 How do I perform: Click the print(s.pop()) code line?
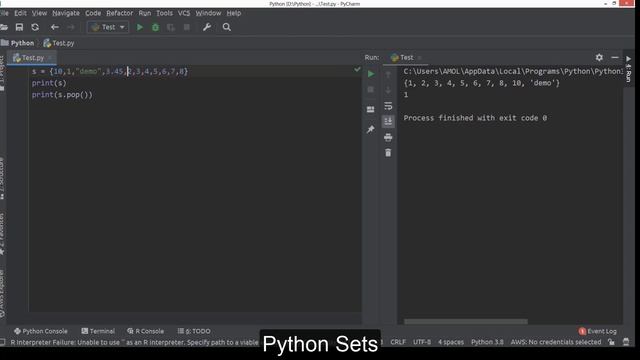(x=62, y=95)
